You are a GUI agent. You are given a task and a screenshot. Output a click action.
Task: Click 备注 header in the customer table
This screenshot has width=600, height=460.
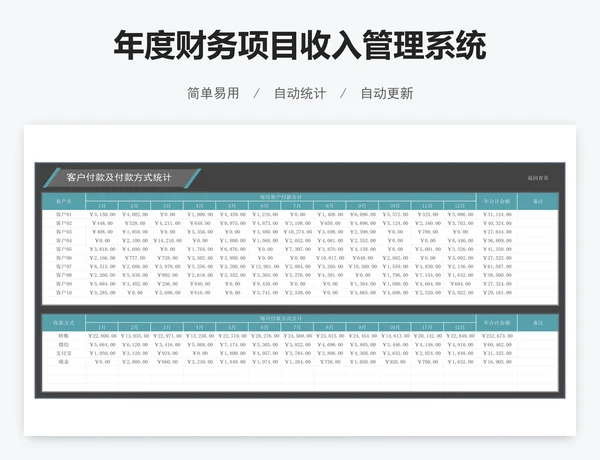(538, 201)
